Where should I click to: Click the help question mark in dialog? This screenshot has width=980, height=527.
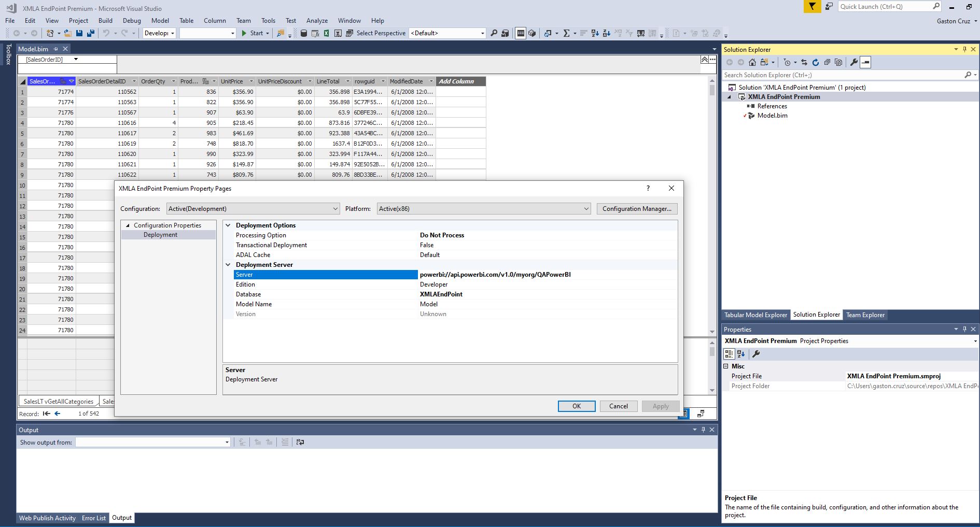point(648,189)
